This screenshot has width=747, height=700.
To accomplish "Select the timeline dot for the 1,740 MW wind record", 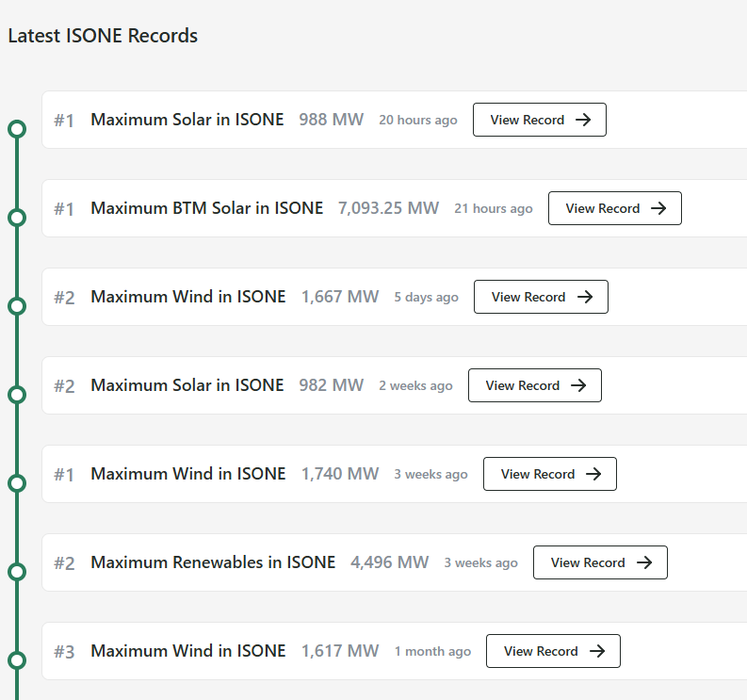I will [16, 483].
